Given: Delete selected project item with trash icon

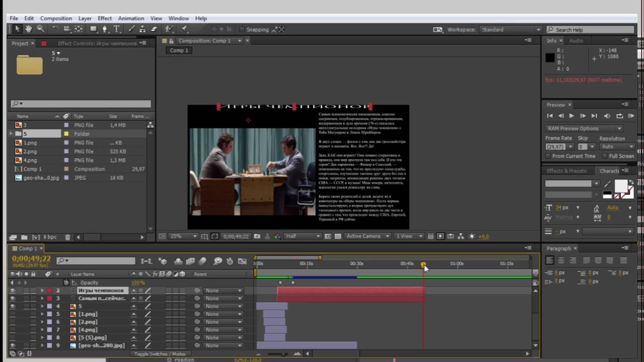Looking at the screenshot, I should (67, 237).
